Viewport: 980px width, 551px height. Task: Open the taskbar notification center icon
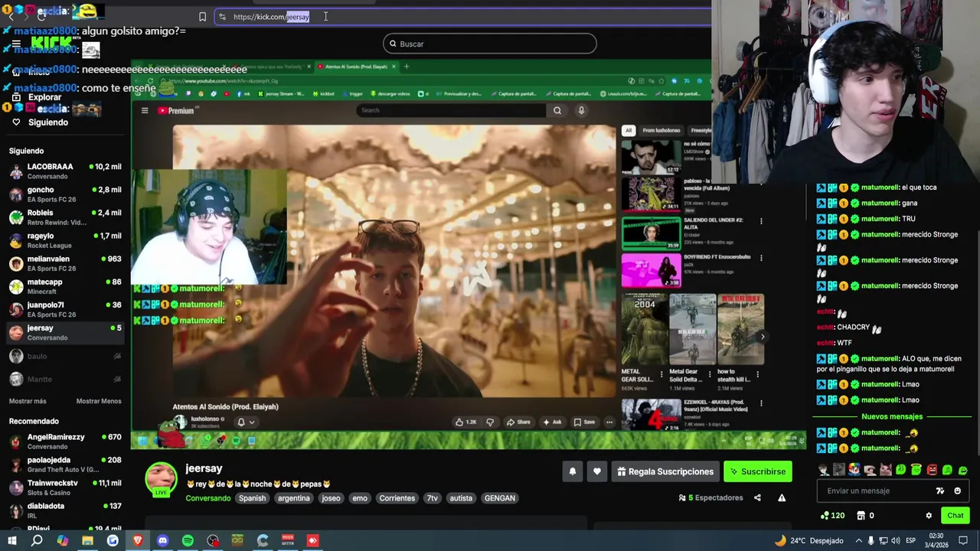(963, 540)
